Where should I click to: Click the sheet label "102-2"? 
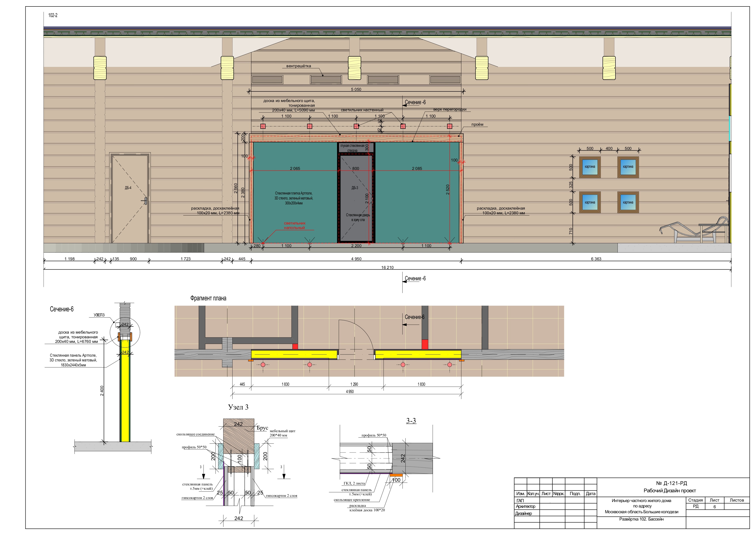tap(53, 16)
